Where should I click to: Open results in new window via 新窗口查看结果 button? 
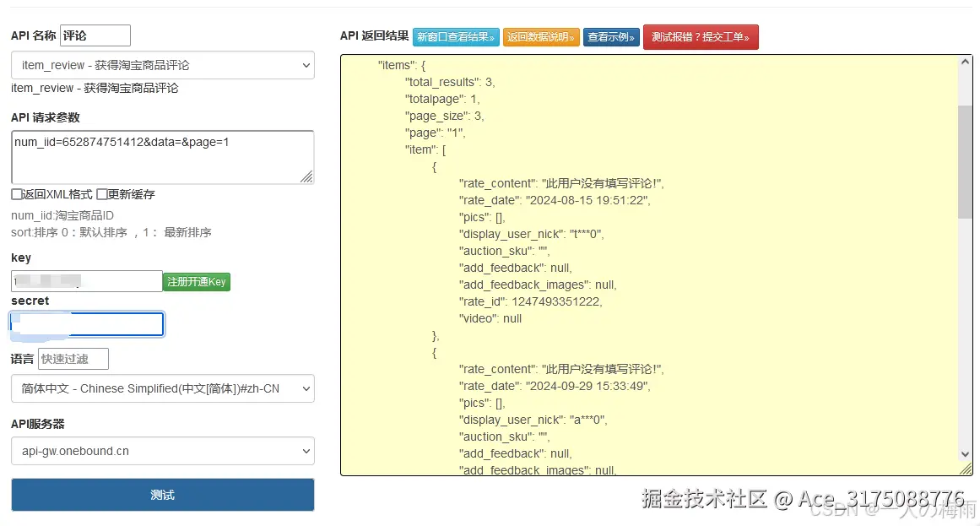click(456, 37)
